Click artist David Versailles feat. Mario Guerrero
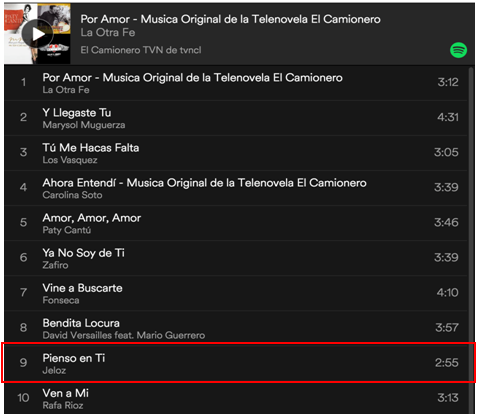 pos(124,335)
